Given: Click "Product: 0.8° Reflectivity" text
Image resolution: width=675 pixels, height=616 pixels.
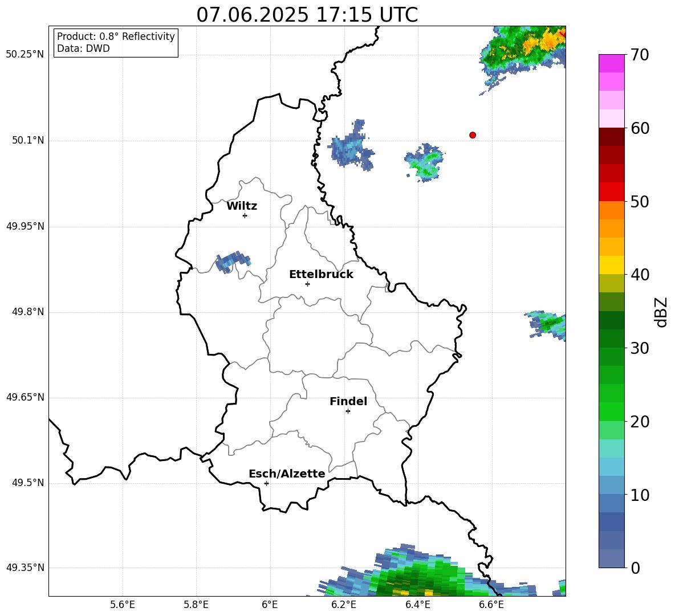Looking at the screenshot, I should [116, 36].
